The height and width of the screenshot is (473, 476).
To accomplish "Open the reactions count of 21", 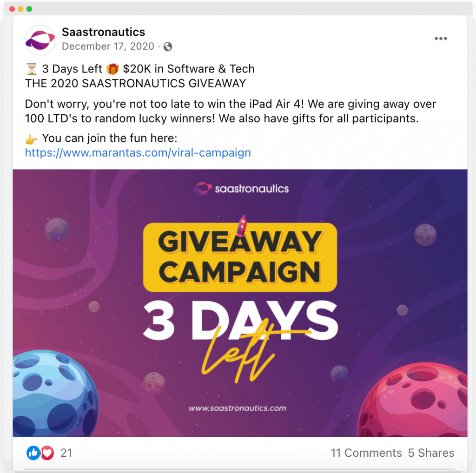I will tap(66, 453).
